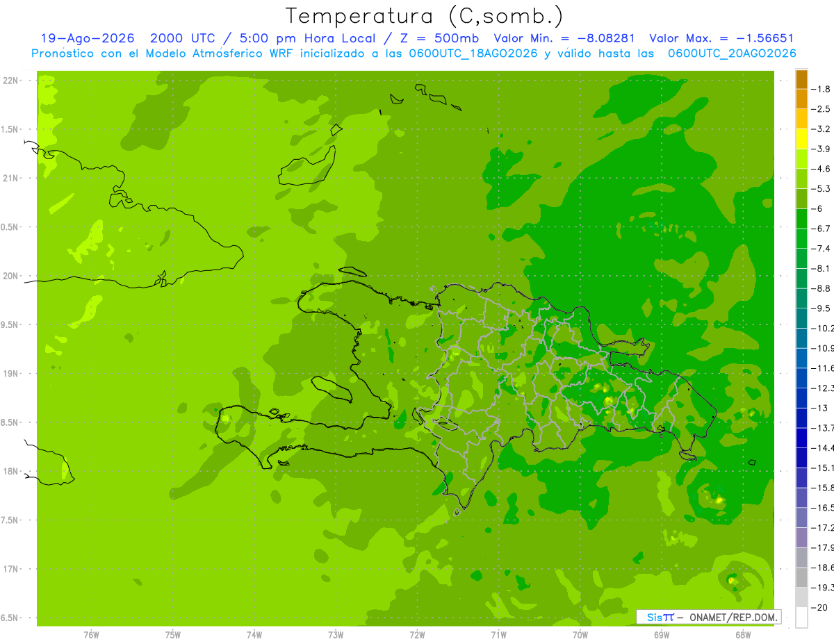Click the yellow legend swatch between -3.2 and -3.9
Image resolution: width=834 pixels, height=644 pixels.
801,138
